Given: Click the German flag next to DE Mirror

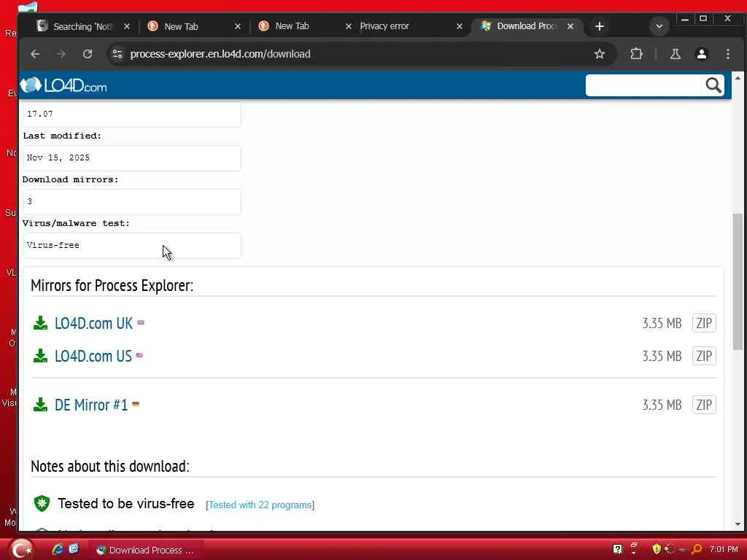Looking at the screenshot, I should (x=136, y=404).
